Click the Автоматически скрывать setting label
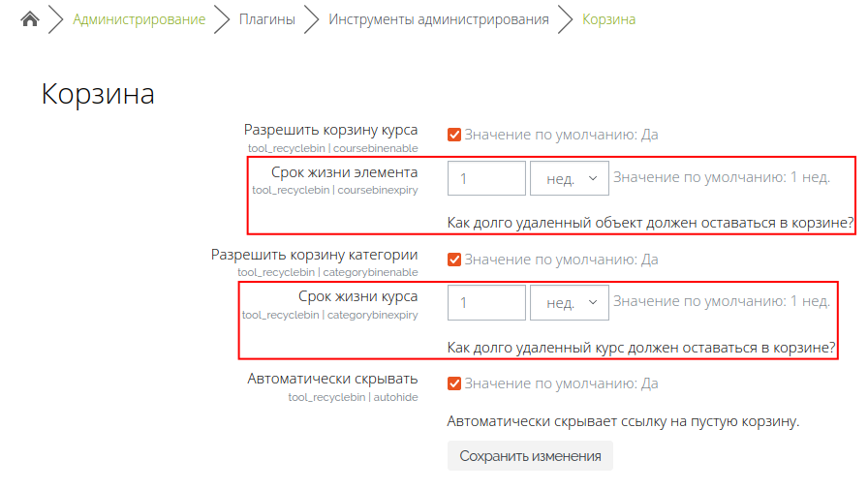 coord(332,379)
